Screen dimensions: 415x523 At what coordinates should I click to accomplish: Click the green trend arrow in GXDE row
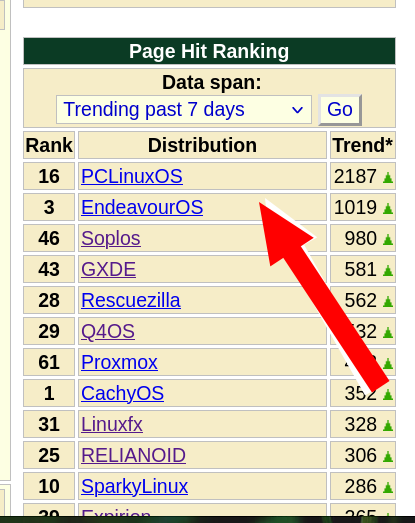388,271
